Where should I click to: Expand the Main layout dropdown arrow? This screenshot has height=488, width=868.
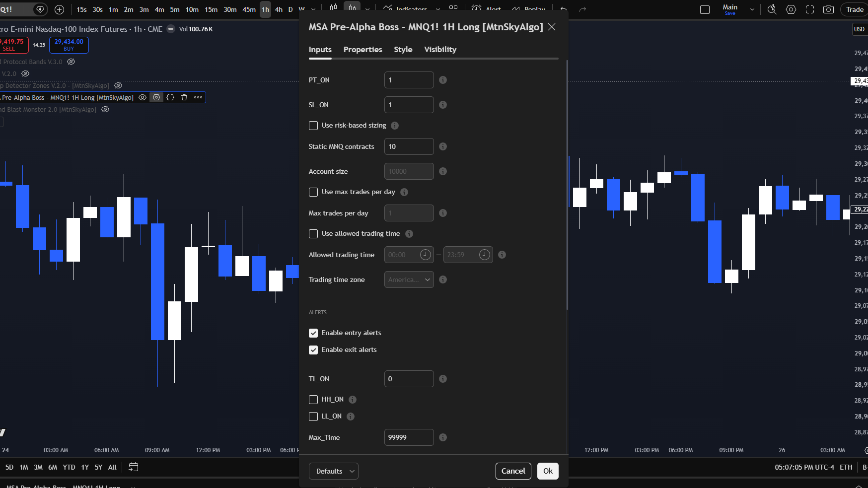pos(752,9)
